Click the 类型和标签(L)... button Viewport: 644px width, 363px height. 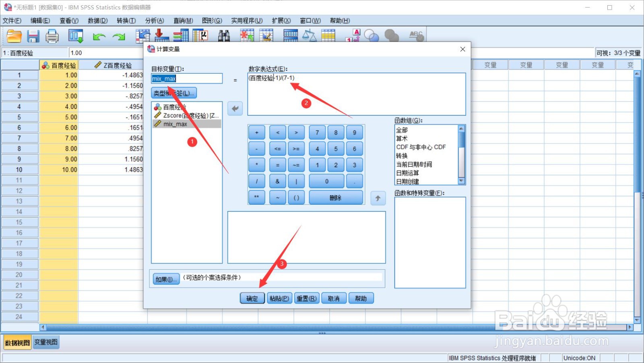pyautogui.click(x=174, y=93)
